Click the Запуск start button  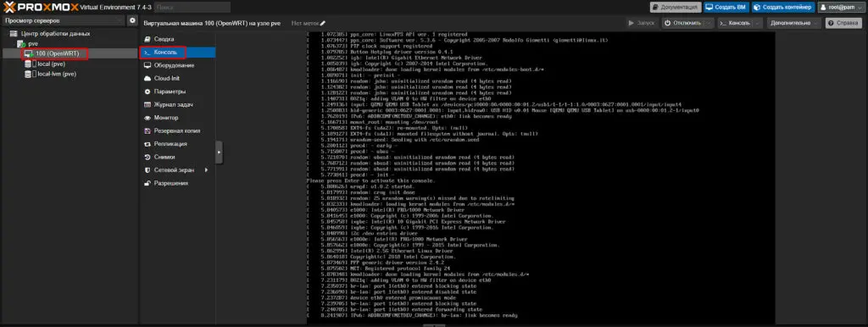point(643,23)
